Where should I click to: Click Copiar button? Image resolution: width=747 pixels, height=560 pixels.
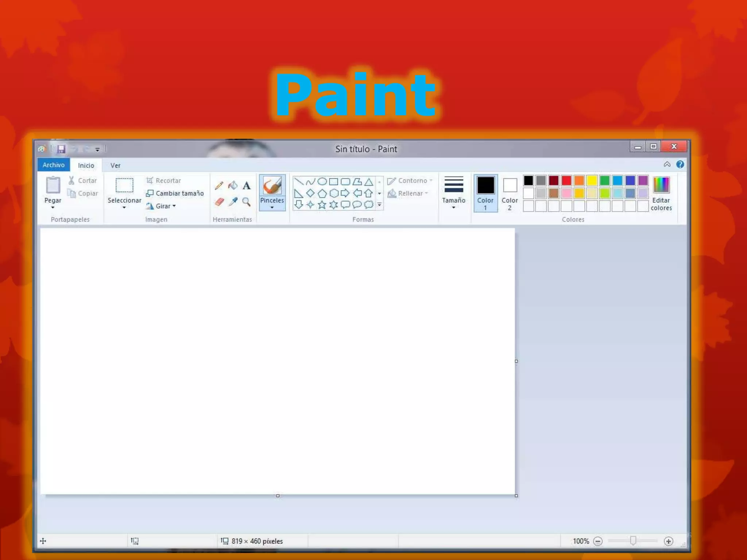[x=83, y=193]
